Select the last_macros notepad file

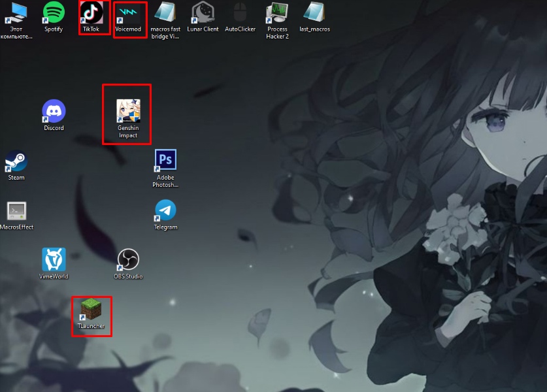tap(314, 12)
